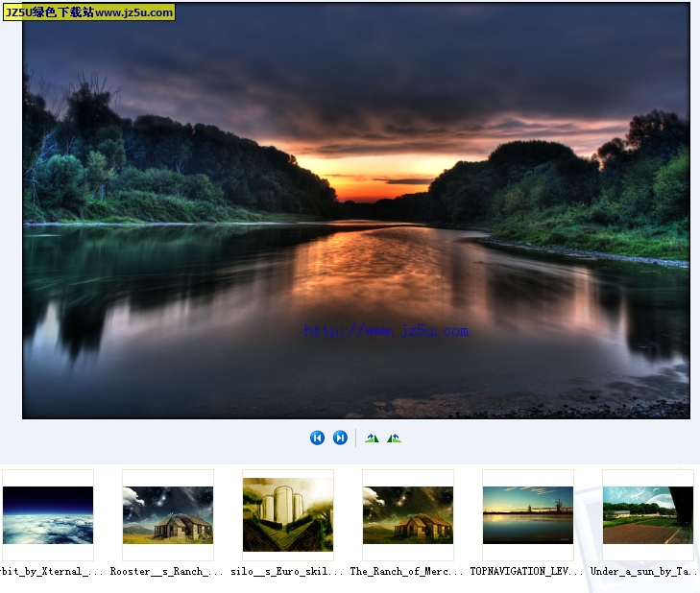Rotate image clockwise icon
700x593 pixels.
(x=372, y=439)
